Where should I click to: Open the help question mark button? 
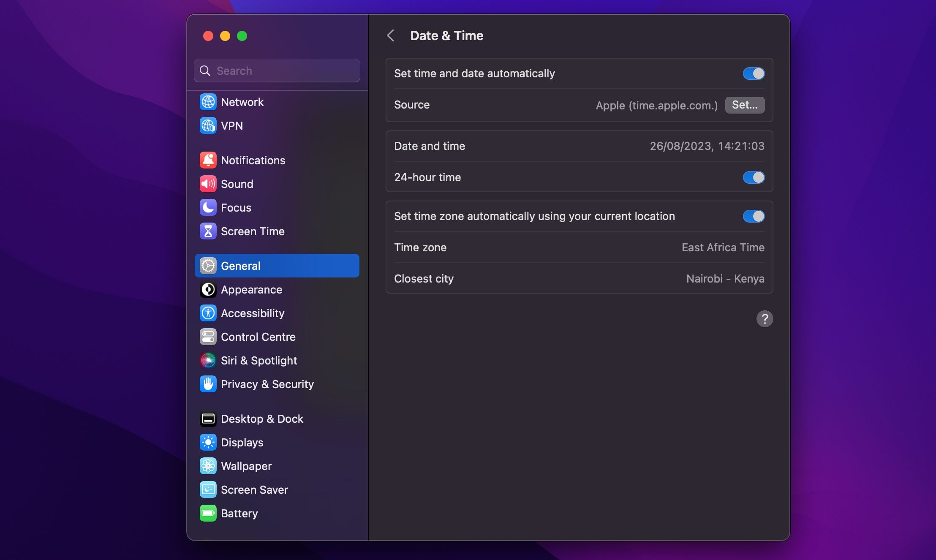(765, 319)
